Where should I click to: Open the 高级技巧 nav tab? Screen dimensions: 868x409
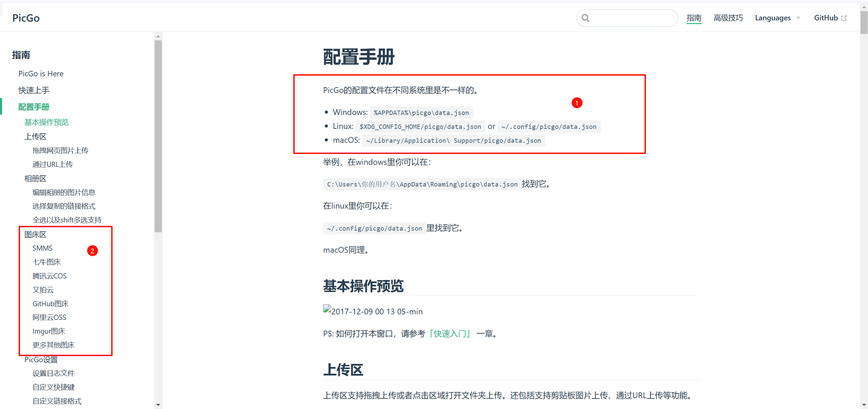[x=728, y=18]
